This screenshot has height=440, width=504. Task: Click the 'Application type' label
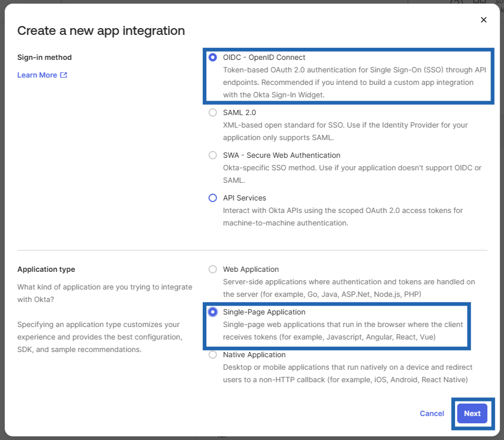click(46, 269)
